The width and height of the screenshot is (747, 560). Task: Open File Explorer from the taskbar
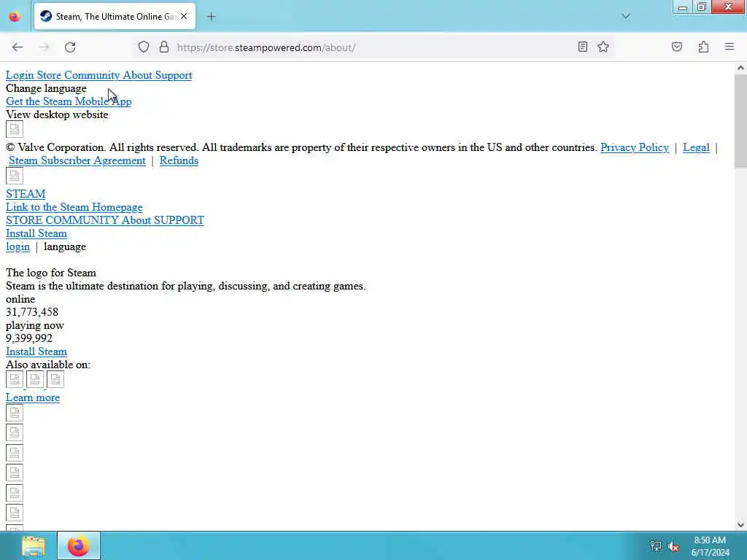tap(34, 546)
